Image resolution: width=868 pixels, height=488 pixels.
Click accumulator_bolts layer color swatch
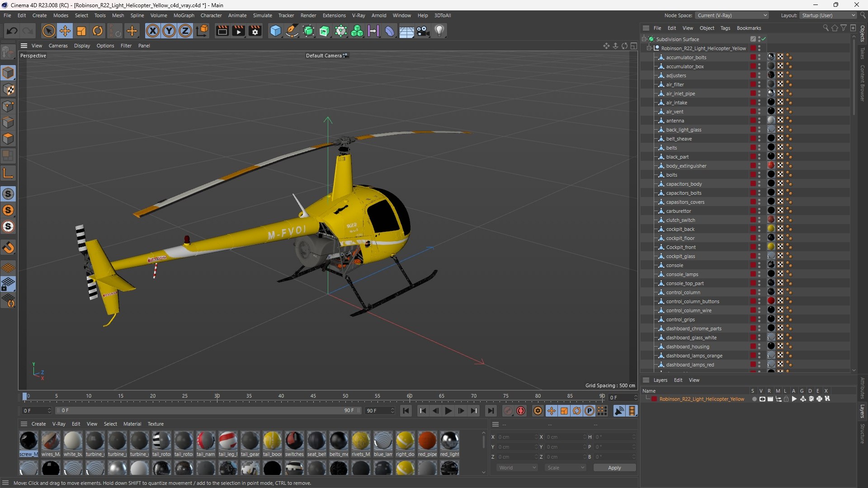tap(753, 57)
